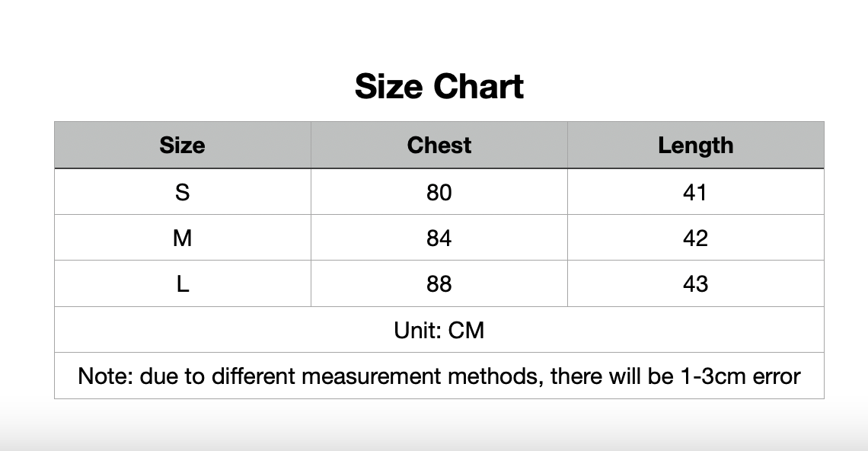Click the "CM" unit text
This screenshot has width=868, height=451.
click(x=466, y=331)
